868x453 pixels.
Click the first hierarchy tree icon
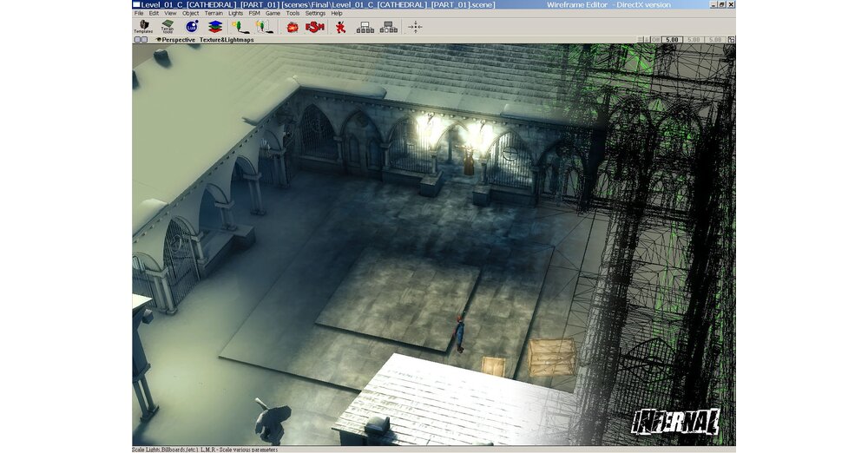[x=365, y=27]
